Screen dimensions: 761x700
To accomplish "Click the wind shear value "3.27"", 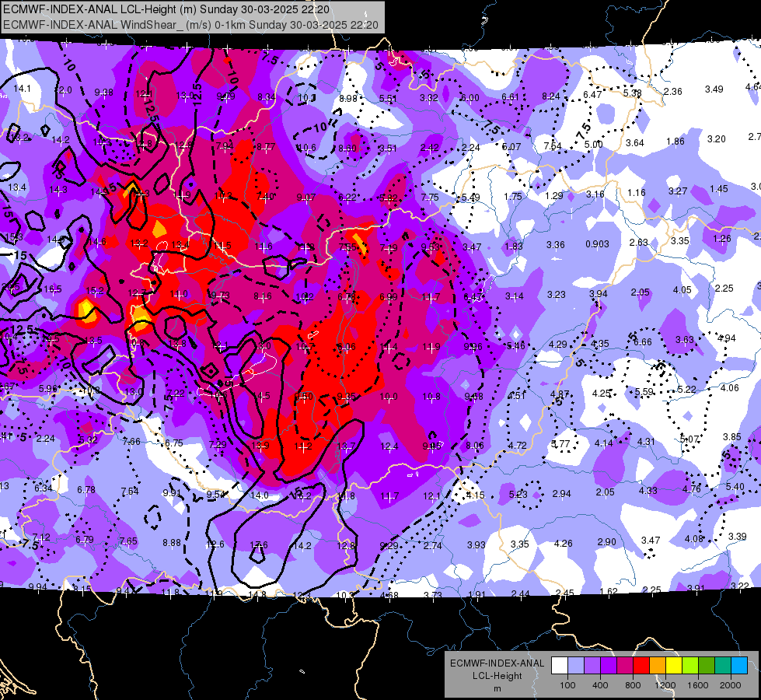I will tap(678, 191).
